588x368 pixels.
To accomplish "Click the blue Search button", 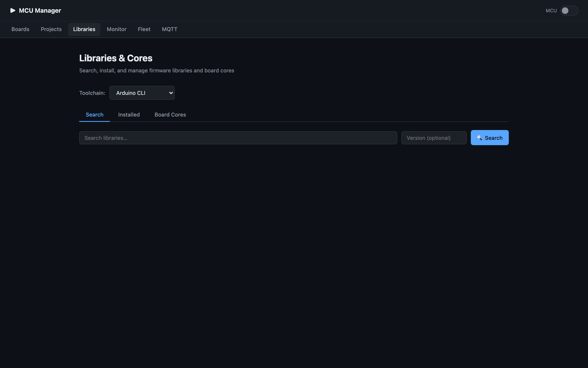I will click(490, 138).
